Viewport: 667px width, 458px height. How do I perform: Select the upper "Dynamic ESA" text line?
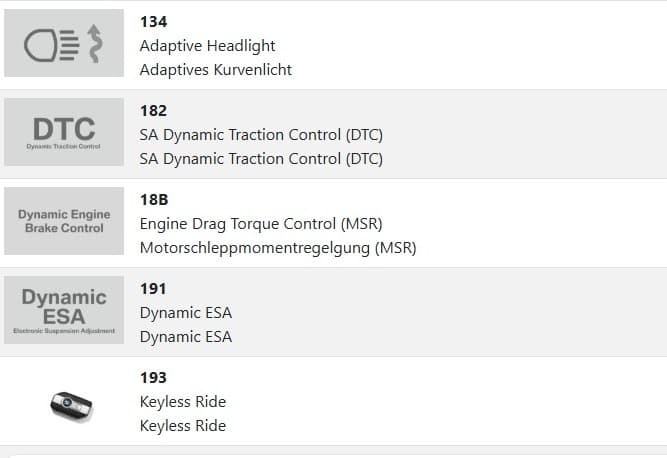tap(186, 312)
